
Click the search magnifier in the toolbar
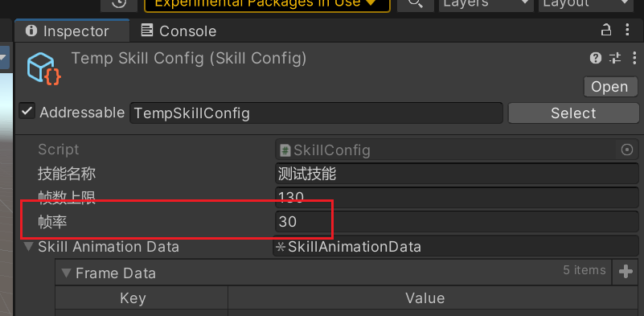point(416,3)
